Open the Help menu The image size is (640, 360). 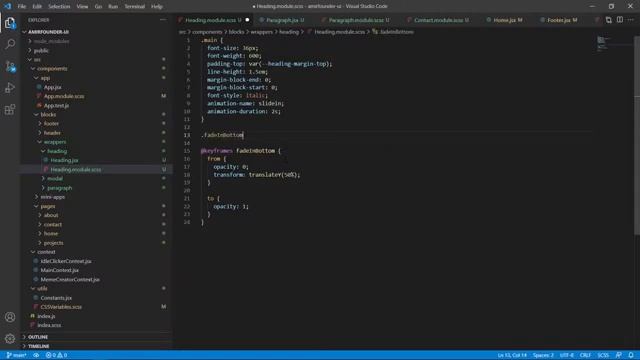pyautogui.click(x=157, y=7)
